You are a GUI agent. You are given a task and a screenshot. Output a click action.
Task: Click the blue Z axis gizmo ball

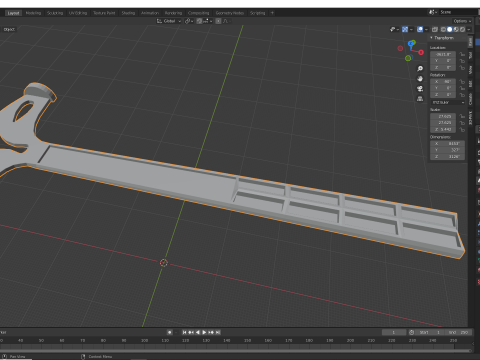(411, 44)
